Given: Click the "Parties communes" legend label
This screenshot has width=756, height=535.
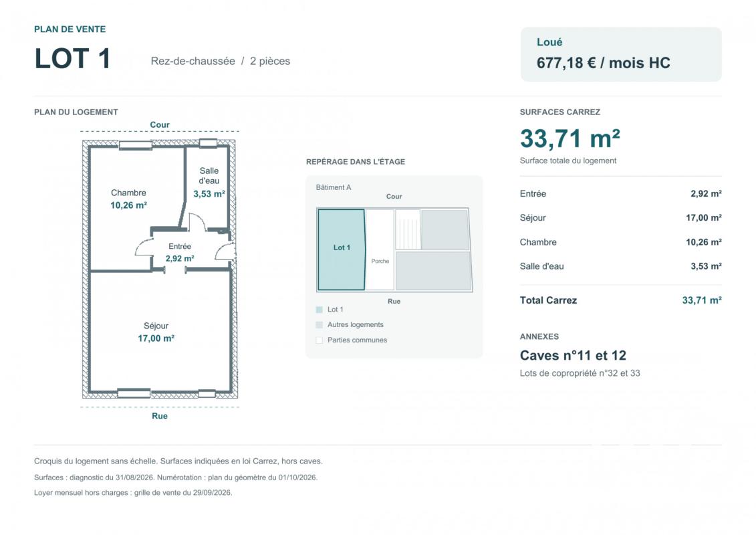Looking at the screenshot, I should [357, 340].
